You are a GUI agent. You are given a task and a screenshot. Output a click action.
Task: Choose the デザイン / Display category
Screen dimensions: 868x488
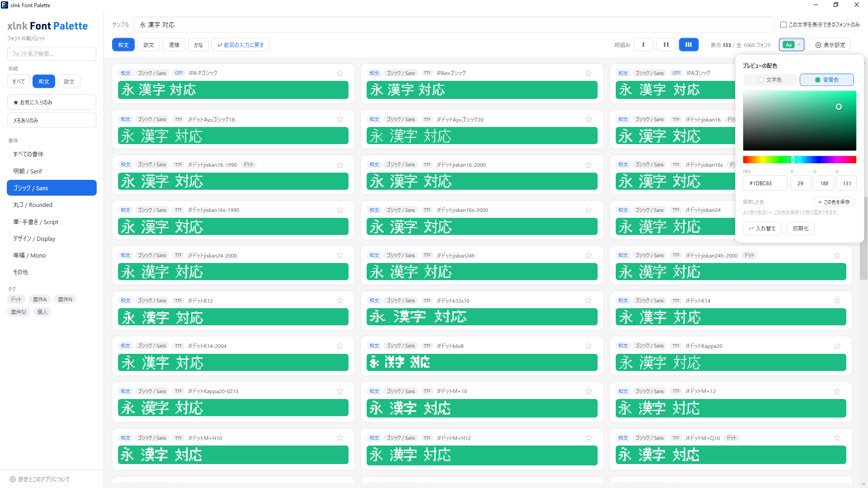pos(52,239)
